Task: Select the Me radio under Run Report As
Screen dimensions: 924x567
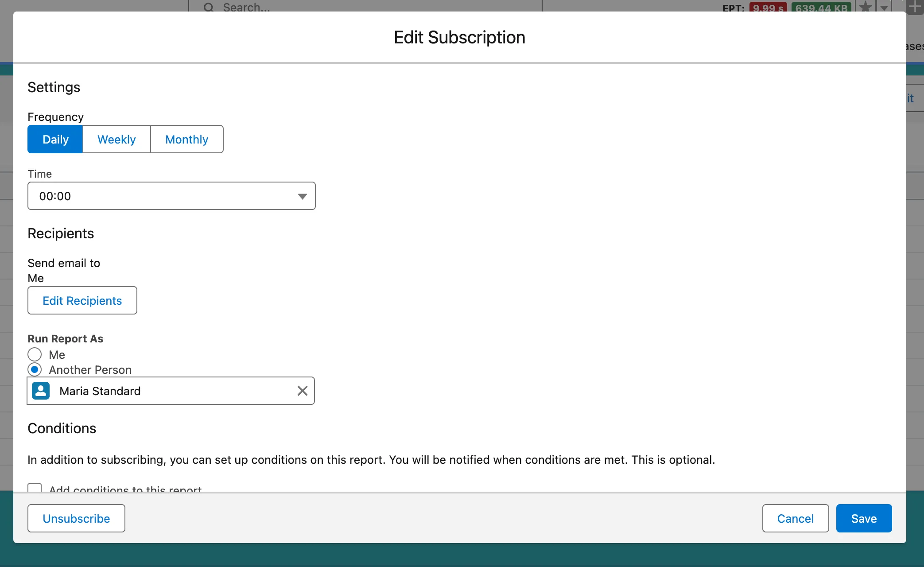Action: (x=35, y=354)
